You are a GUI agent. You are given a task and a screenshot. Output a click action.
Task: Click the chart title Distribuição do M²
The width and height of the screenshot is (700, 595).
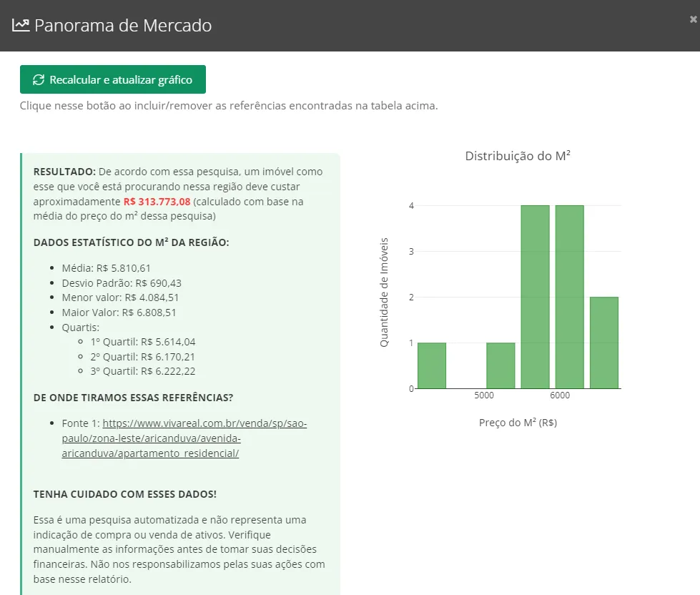tap(518, 156)
